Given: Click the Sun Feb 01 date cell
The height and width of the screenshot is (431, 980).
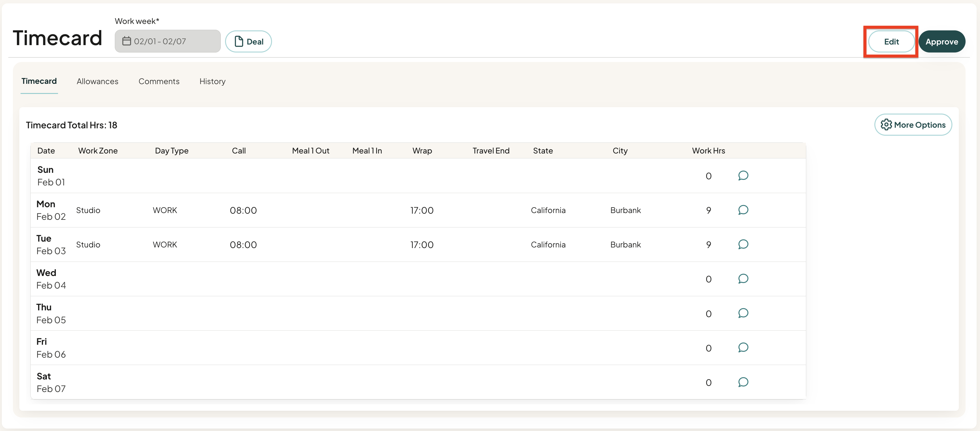Looking at the screenshot, I should [51, 176].
